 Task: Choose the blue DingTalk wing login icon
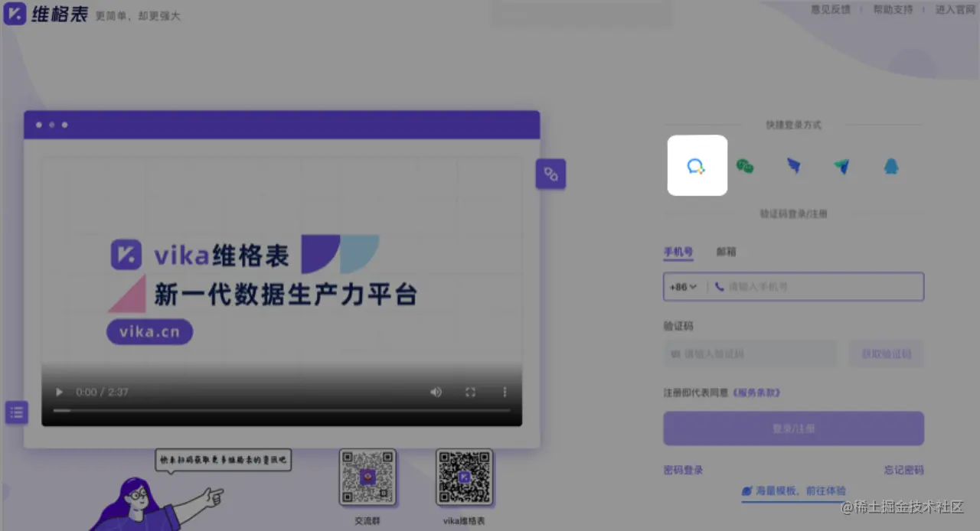coord(794,166)
